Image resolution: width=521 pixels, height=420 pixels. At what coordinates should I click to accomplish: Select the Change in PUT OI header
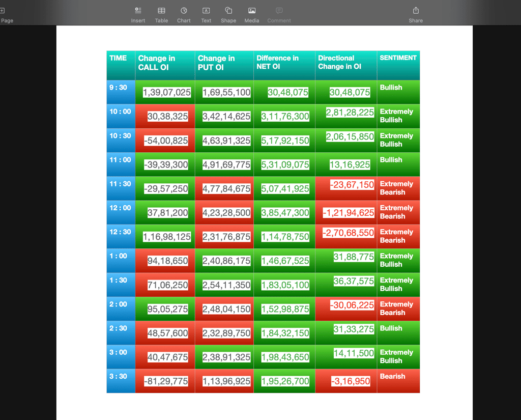pos(224,66)
